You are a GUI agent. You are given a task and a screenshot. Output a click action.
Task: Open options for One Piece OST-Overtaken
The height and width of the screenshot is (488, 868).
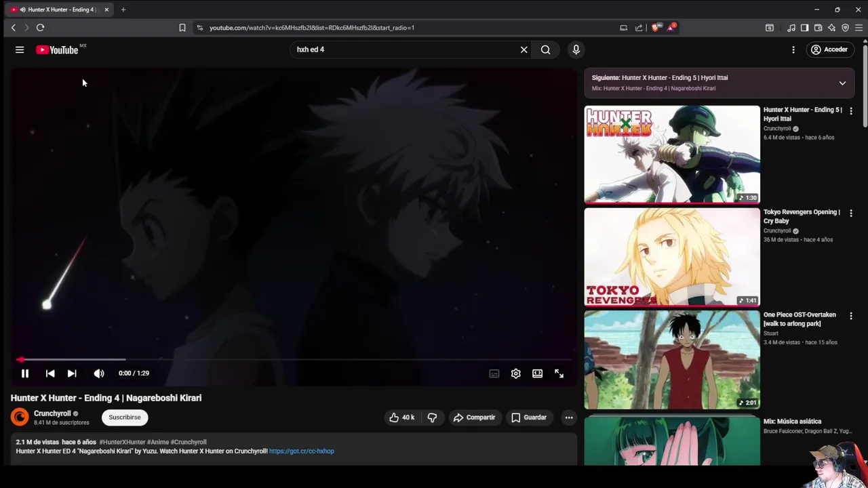851,316
